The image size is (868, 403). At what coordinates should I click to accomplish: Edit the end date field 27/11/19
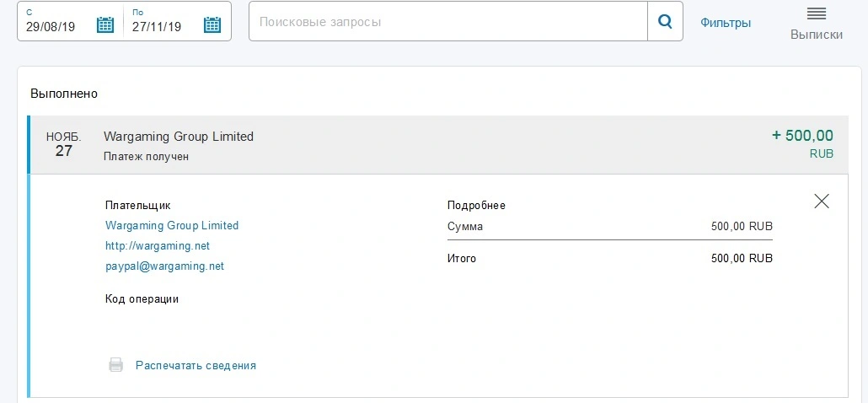157,27
